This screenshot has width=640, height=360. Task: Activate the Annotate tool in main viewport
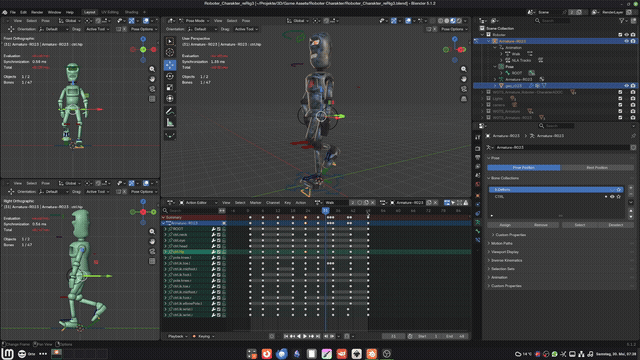click(x=170, y=111)
